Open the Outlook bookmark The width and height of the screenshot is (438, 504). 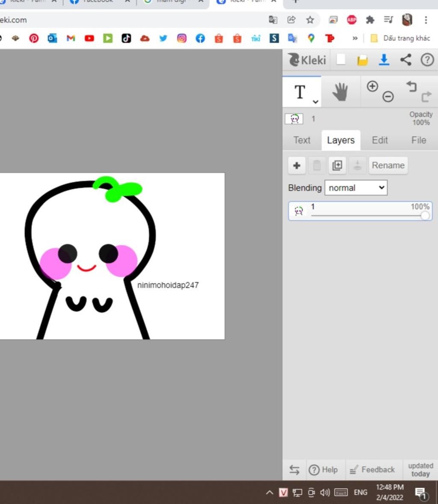click(x=52, y=38)
